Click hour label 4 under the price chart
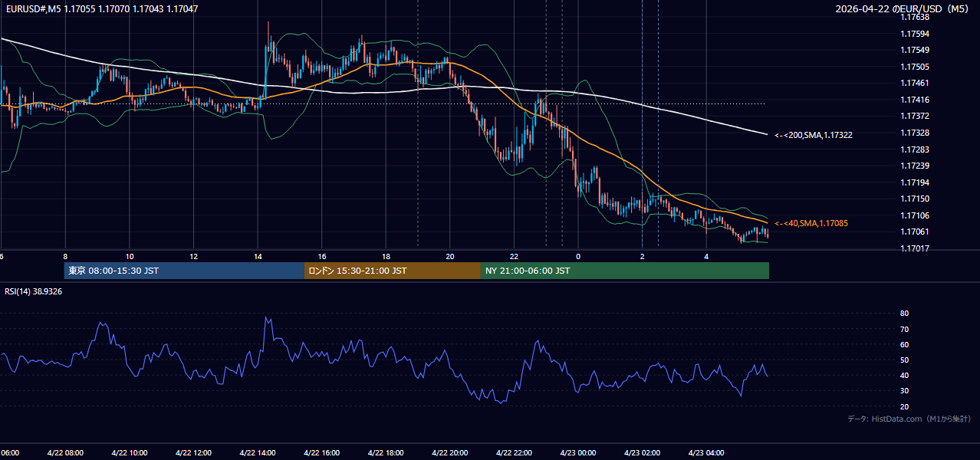 click(706, 257)
